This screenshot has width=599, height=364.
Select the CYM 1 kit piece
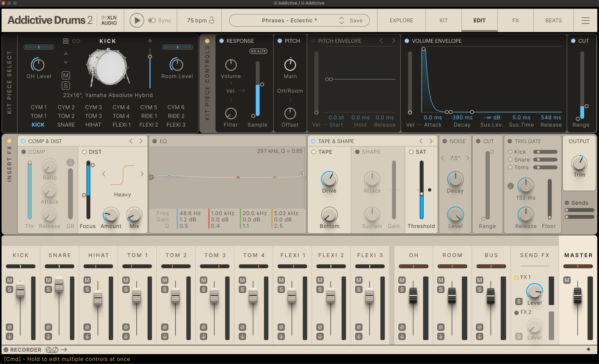tap(39, 107)
